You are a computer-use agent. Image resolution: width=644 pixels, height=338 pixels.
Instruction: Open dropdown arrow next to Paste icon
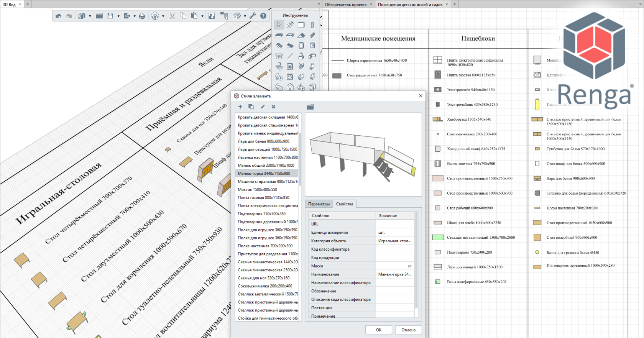pyautogui.click(x=202, y=16)
